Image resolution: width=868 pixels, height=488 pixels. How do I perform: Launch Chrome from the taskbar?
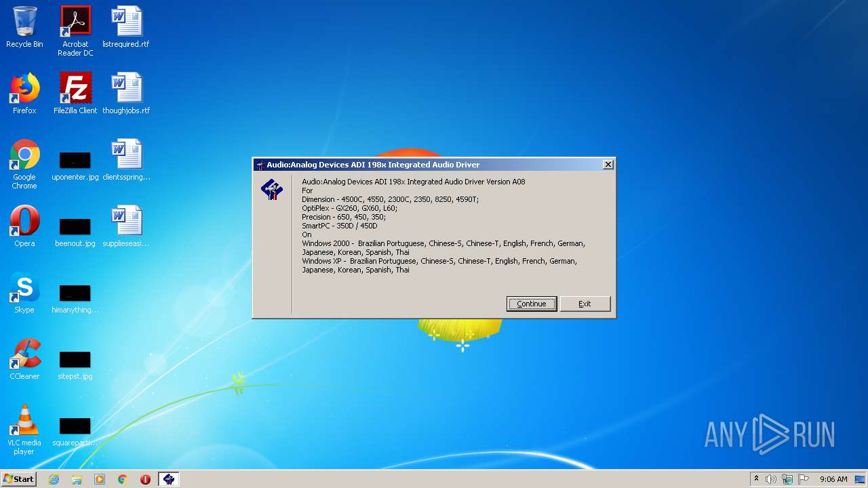[x=123, y=479]
